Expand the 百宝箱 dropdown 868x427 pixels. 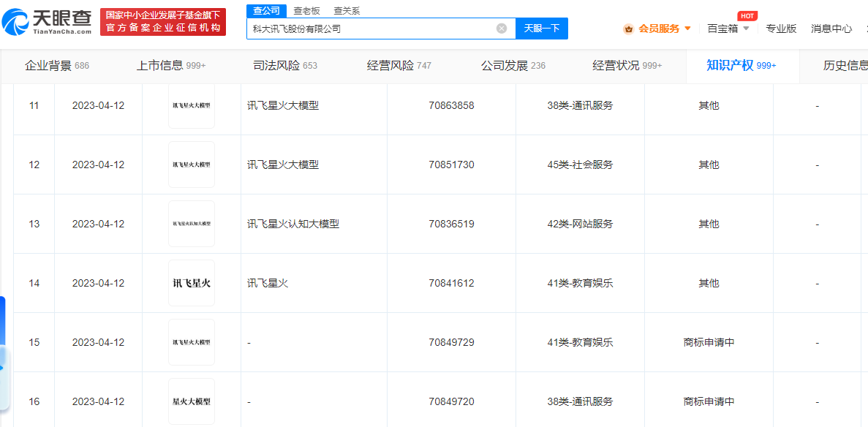pyautogui.click(x=746, y=29)
